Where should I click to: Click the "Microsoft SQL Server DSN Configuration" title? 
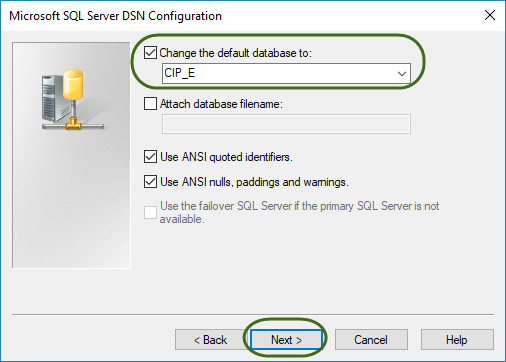click(115, 16)
